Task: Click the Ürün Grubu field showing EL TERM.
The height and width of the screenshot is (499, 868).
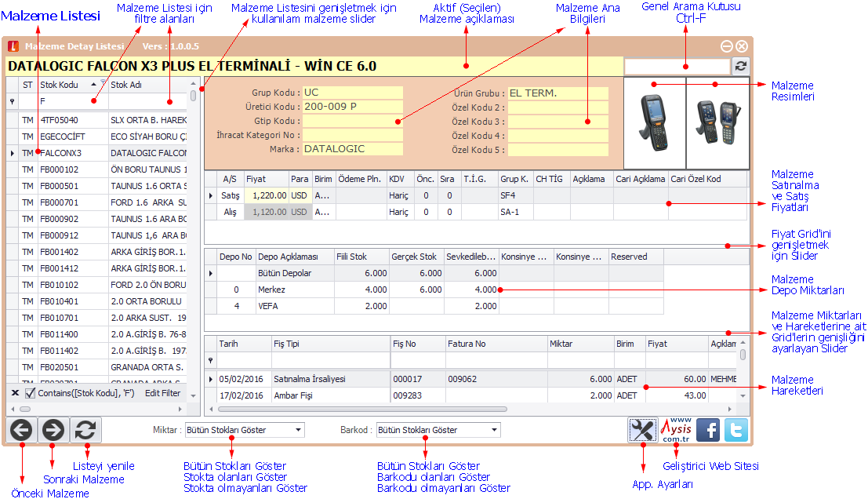Action: tap(558, 93)
